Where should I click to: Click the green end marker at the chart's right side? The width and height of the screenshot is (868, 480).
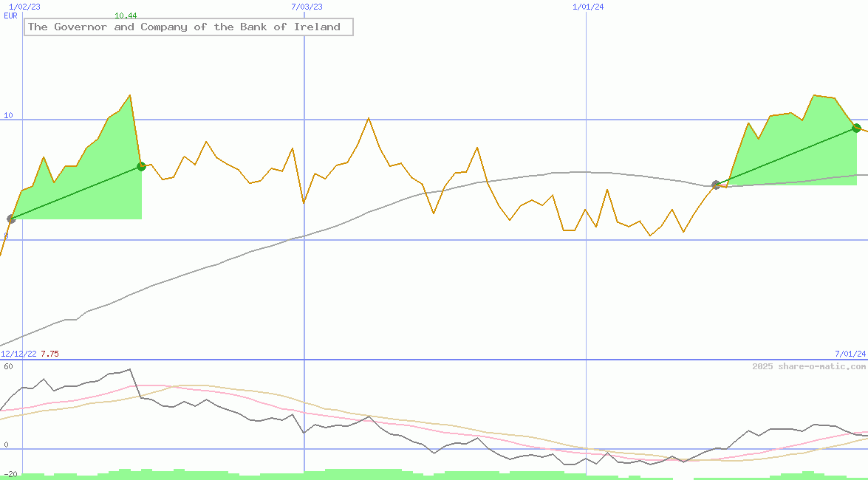[856, 128]
